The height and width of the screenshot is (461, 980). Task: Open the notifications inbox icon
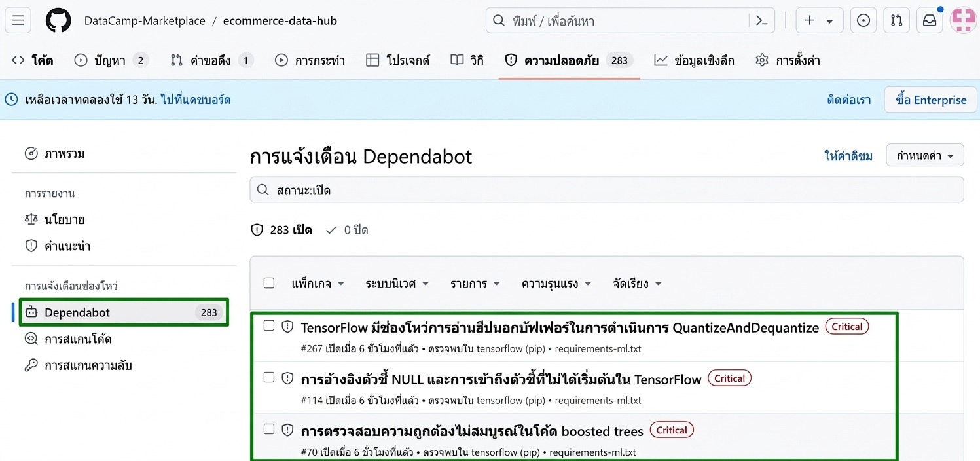pyautogui.click(x=930, y=21)
